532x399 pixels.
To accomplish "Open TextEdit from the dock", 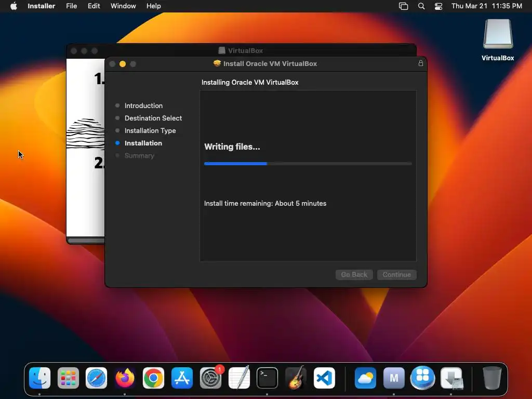I will pyautogui.click(x=239, y=378).
